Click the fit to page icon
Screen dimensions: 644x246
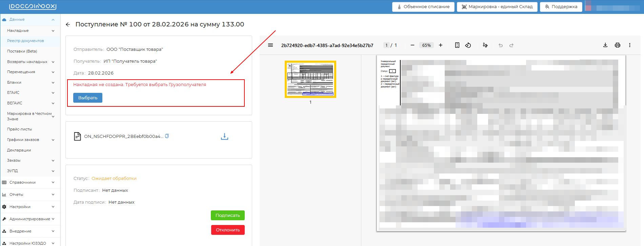tap(457, 45)
